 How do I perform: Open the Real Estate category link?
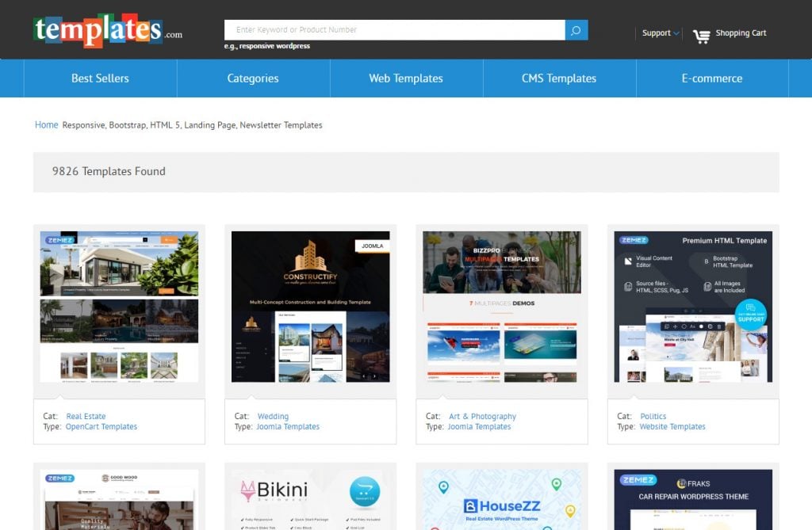[86, 416]
